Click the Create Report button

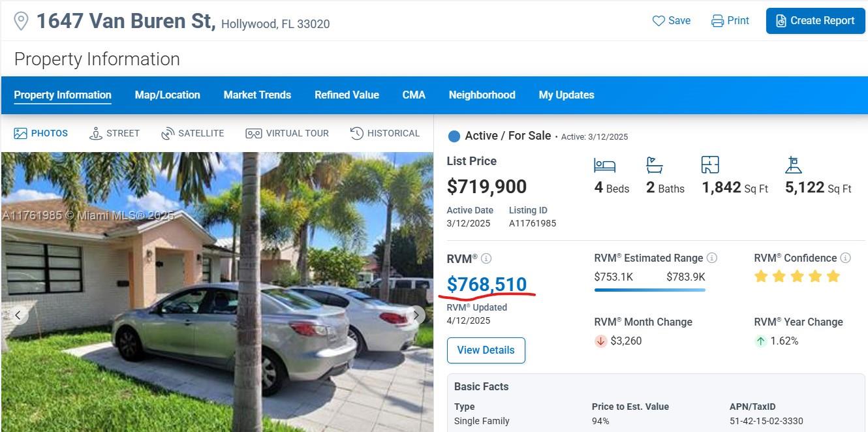[815, 21]
